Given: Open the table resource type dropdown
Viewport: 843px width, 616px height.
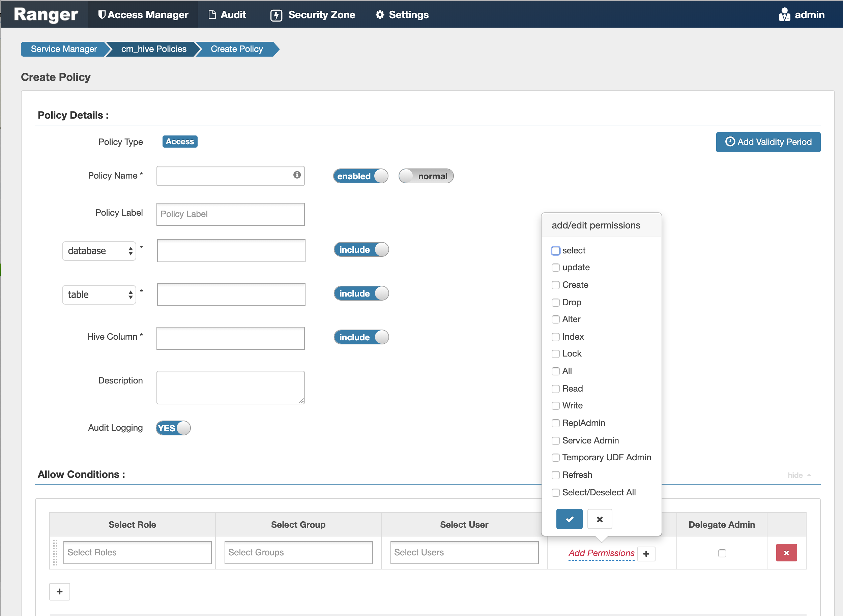Looking at the screenshot, I should click(99, 295).
